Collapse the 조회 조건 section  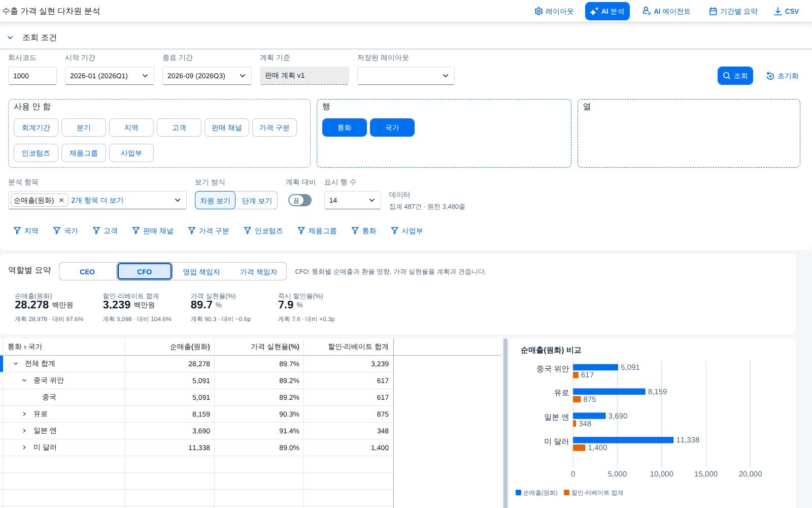[10, 38]
